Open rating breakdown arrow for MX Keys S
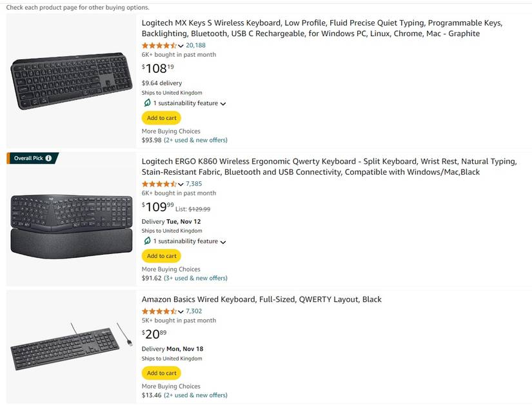Screen dimensions: 532x405 coord(181,46)
